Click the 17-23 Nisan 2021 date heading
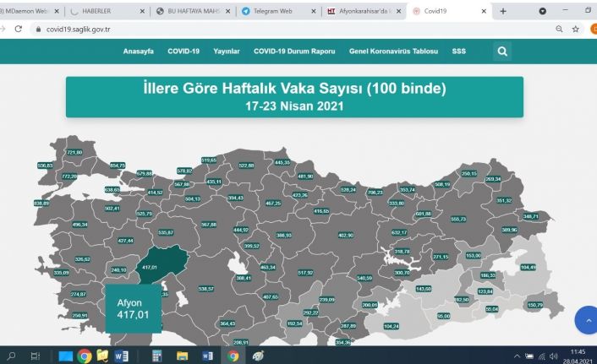Image resolution: width=597 pixels, height=364 pixels. pyautogui.click(x=294, y=106)
